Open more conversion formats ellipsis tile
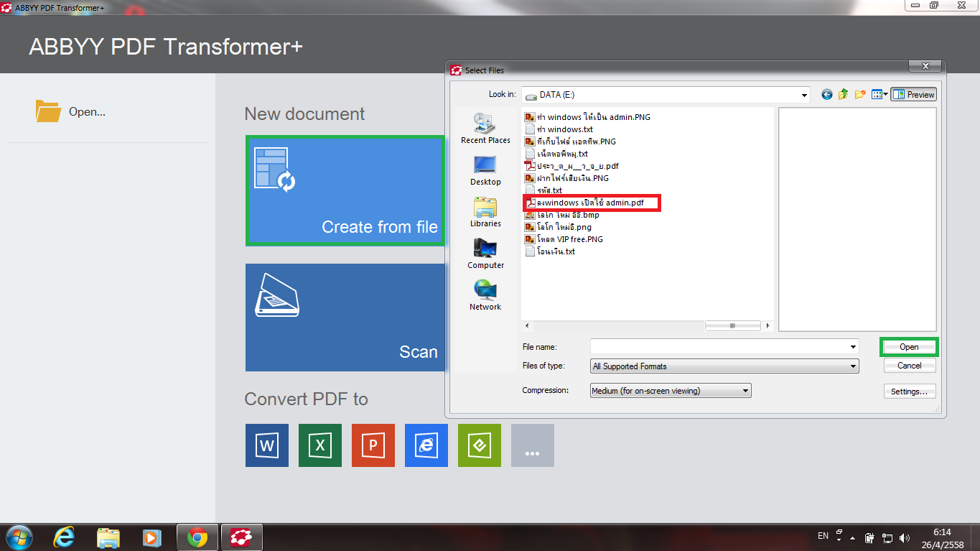Viewport: 980px width, 551px height. [533, 445]
